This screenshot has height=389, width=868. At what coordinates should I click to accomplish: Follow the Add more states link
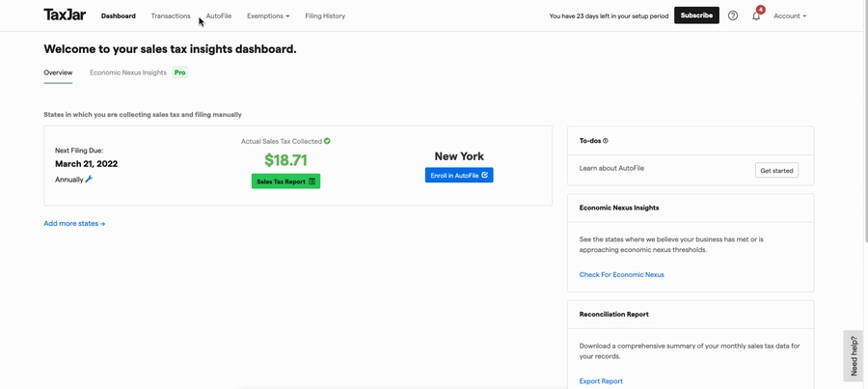[x=74, y=223]
